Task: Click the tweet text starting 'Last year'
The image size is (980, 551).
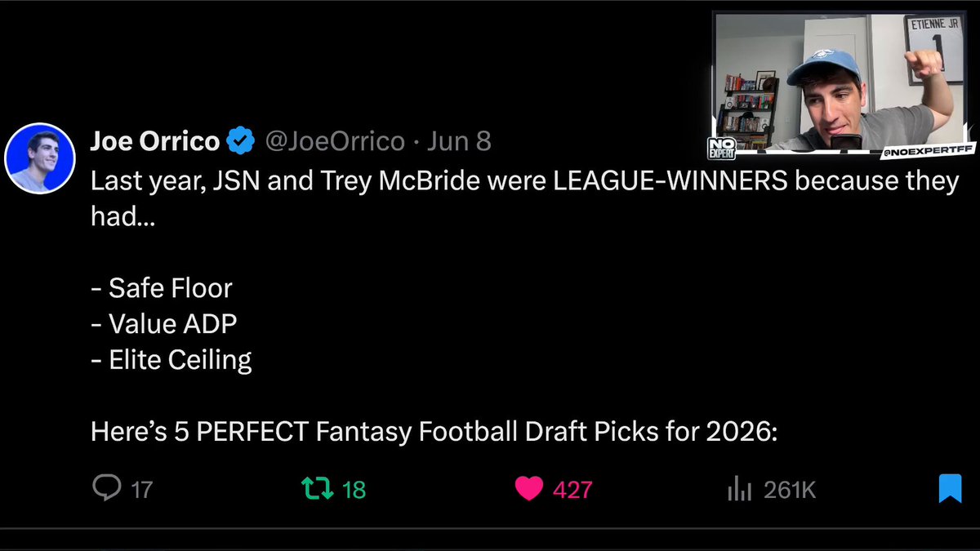Action: click(x=524, y=199)
